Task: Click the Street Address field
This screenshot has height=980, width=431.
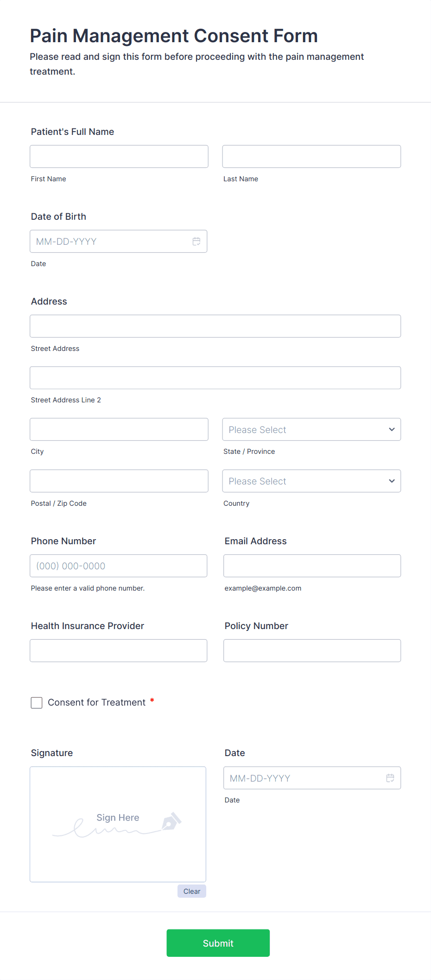Action: pos(215,326)
